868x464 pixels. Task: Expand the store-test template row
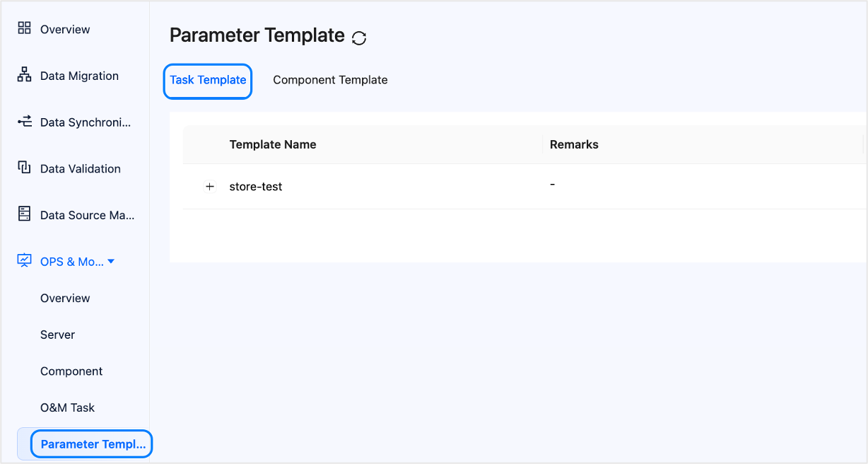(210, 187)
